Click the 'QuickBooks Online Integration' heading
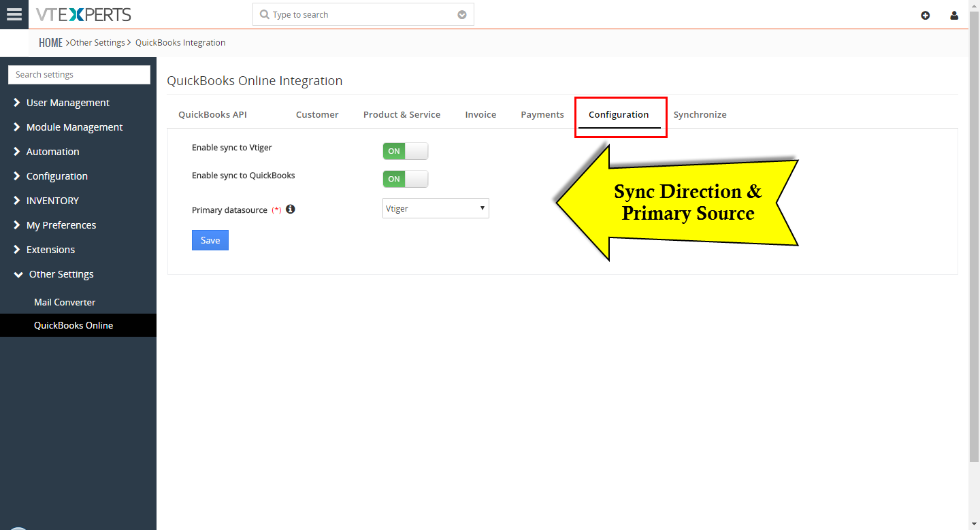 tap(255, 81)
